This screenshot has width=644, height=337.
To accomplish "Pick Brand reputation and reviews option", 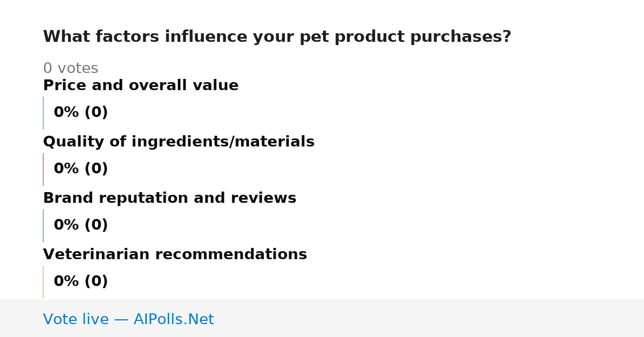I will [x=170, y=198].
